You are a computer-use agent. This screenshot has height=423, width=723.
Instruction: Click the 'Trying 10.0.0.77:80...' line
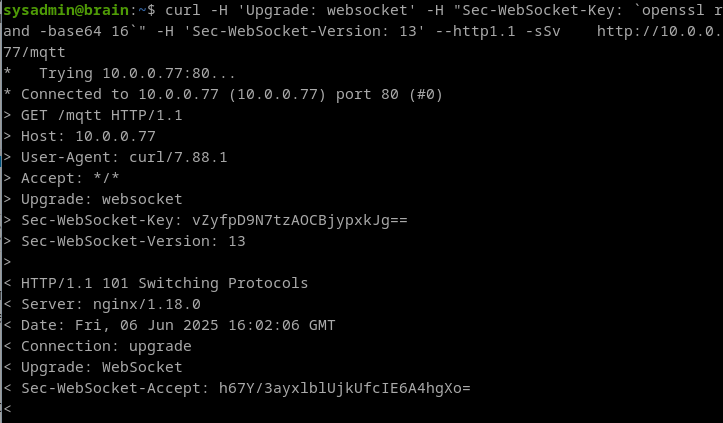click(137, 73)
